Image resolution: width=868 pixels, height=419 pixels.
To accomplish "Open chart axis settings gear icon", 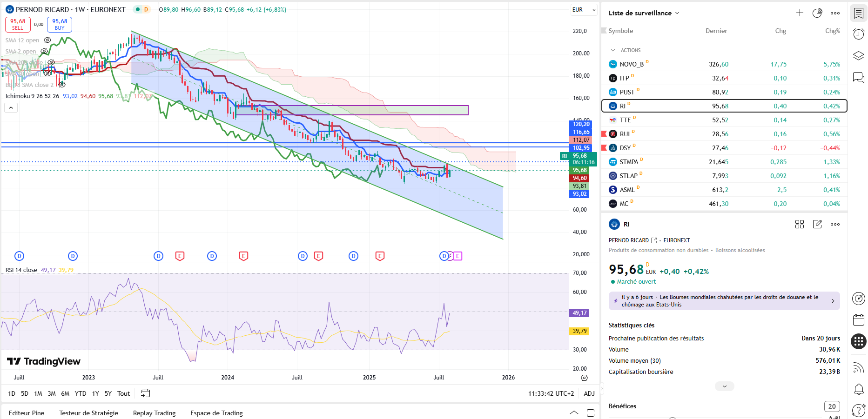I will point(585,378).
